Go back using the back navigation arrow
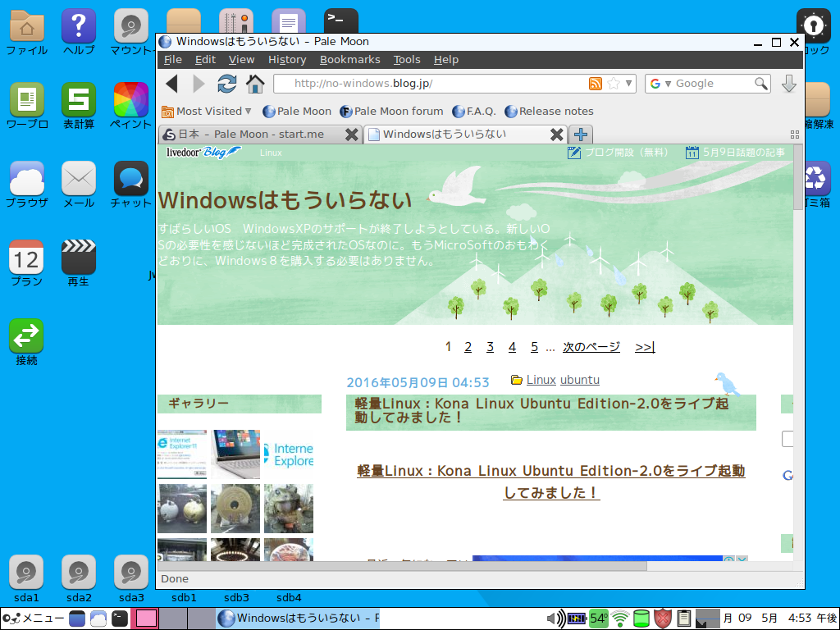840x630 pixels. (172, 83)
